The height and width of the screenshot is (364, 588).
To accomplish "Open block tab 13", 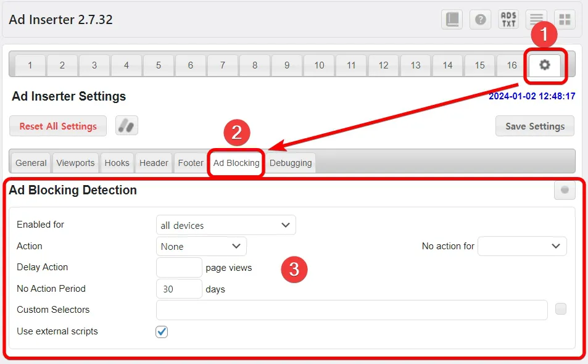I will (415, 65).
